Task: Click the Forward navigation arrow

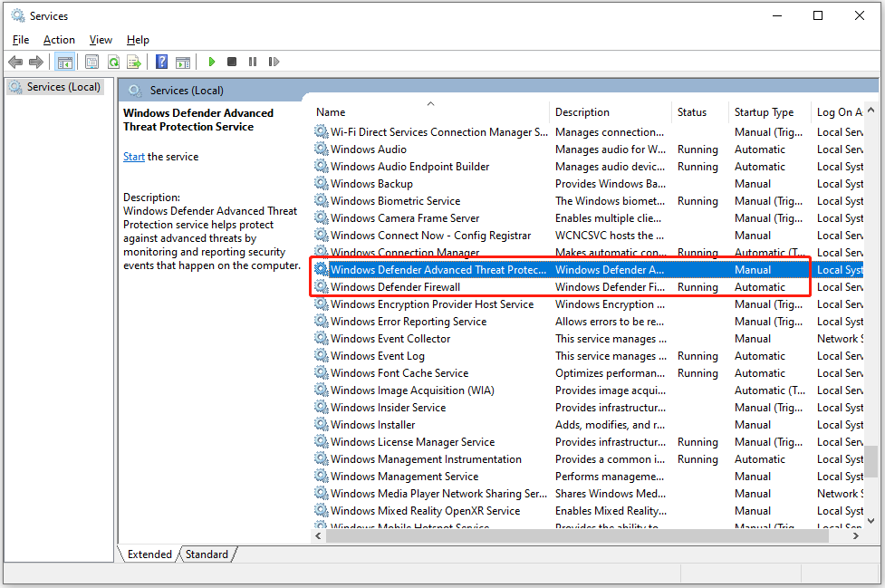Action: point(36,61)
